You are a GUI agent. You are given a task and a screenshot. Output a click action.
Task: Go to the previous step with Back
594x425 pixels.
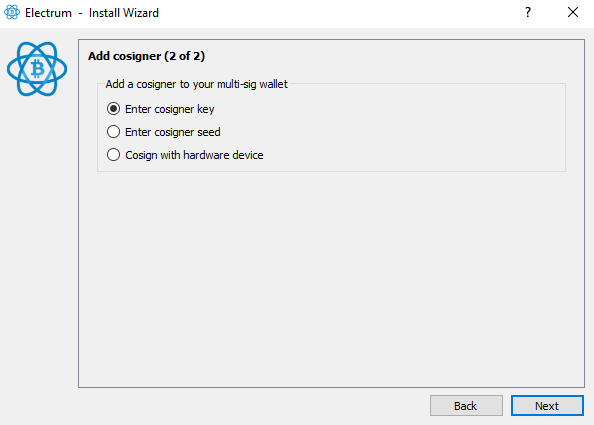click(466, 406)
